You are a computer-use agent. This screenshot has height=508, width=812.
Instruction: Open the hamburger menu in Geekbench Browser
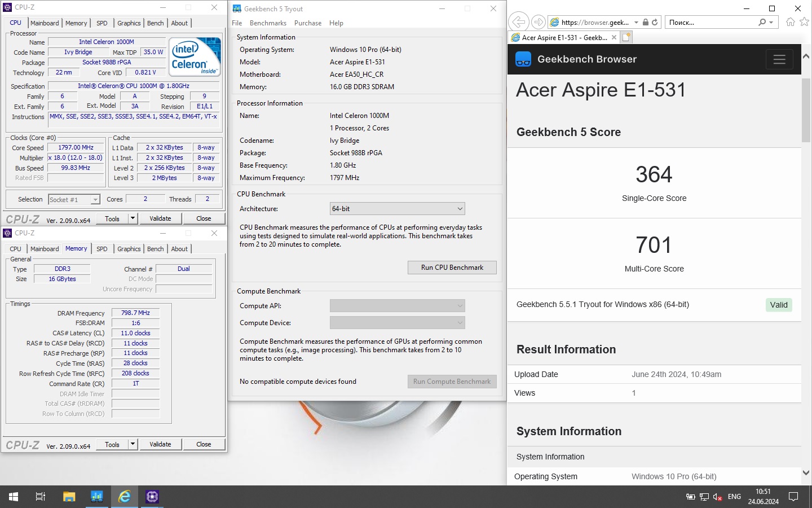click(779, 59)
